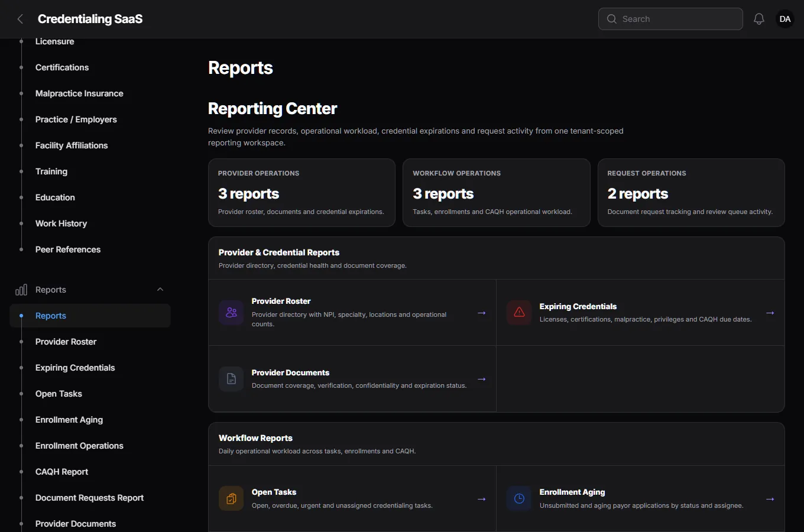Click the Credentialing SaaS app title

pos(90,19)
